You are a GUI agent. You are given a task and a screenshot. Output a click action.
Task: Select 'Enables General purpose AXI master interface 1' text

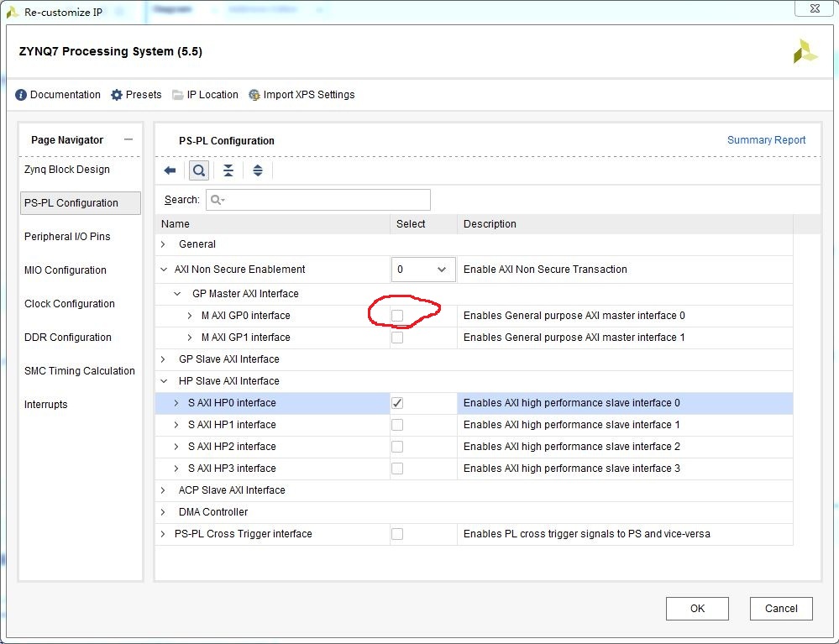coord(574,338)
